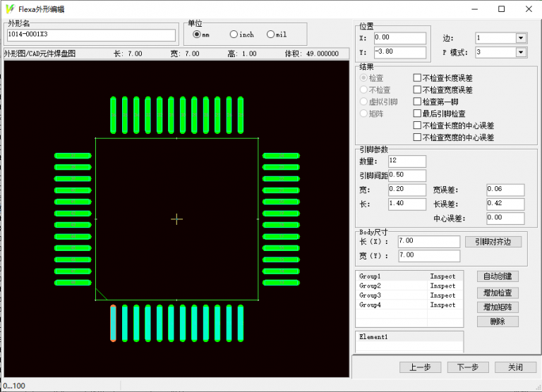Image resolution: width=542 pixels, height=392 pixels.
Task: Proceed with 下一步 button
Action: coord(468,367)
